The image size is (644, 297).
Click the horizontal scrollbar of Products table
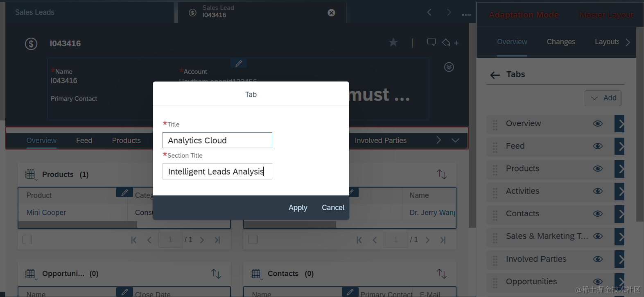click(x=78, y=224)
